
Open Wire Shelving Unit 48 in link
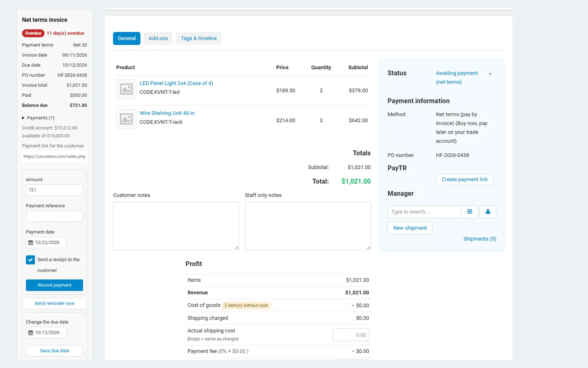167,113
